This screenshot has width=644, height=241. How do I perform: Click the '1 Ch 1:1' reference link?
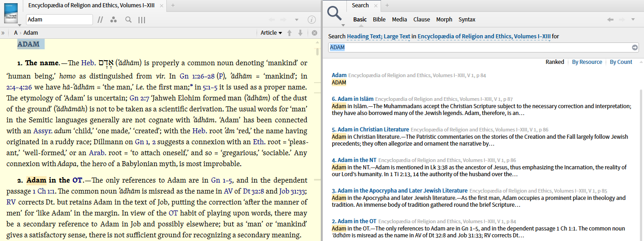point(43,191)
